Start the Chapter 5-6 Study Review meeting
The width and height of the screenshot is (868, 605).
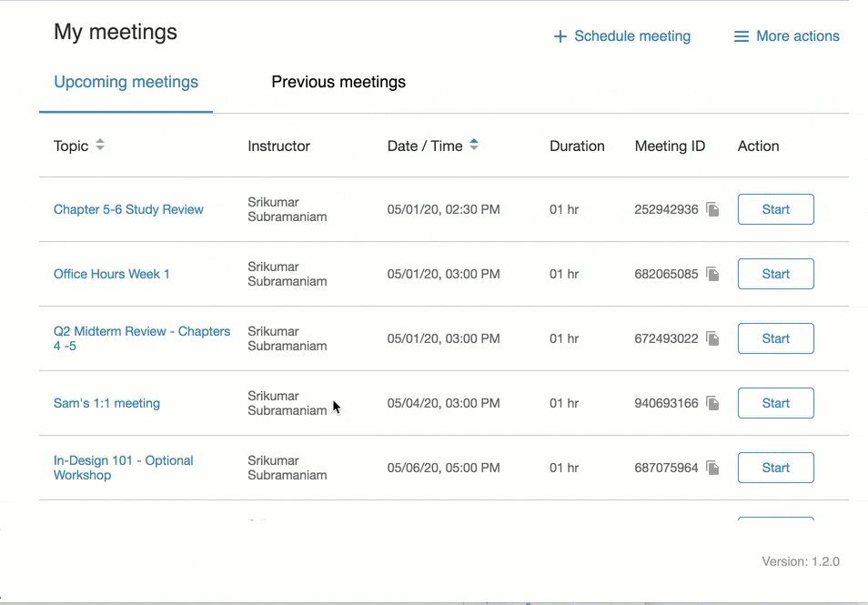[775, 209]
